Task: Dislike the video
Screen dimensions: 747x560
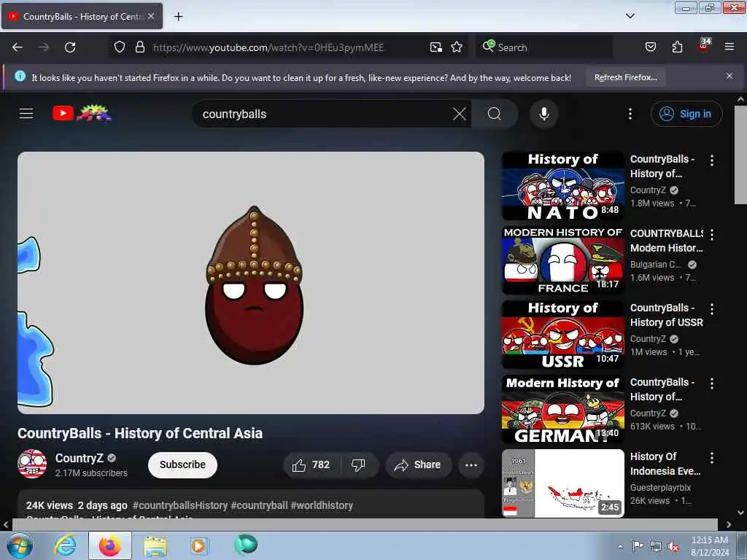Action: (358, 464)
